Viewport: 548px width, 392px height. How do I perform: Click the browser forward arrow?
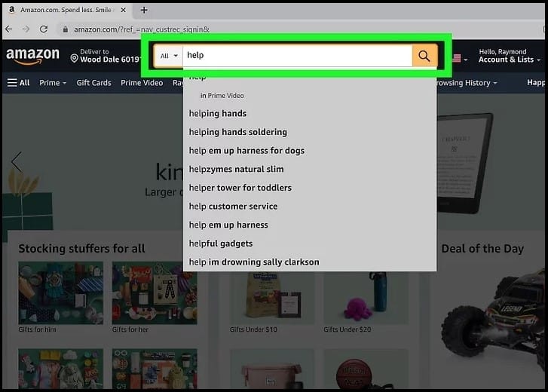pos(26,29)
